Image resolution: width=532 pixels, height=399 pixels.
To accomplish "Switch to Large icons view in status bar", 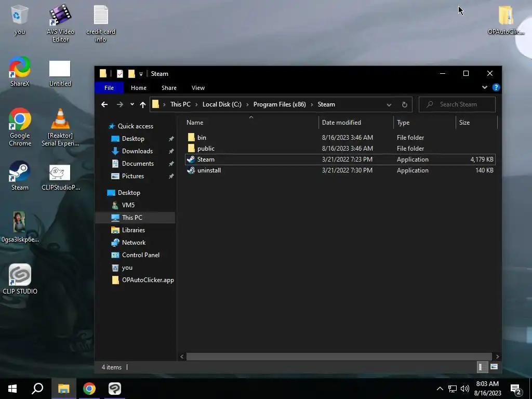I will coord(494,367).
